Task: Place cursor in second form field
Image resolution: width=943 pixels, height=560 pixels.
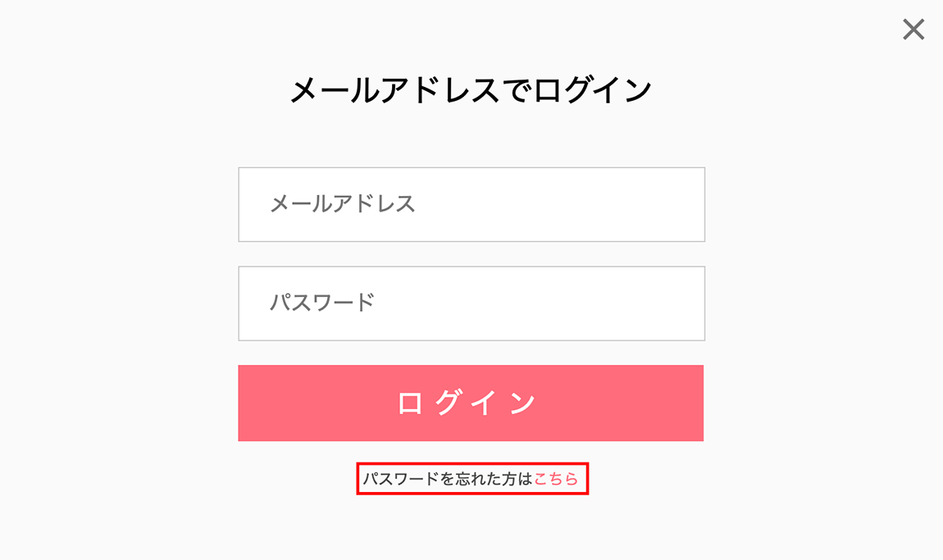Action: point(471,303)
